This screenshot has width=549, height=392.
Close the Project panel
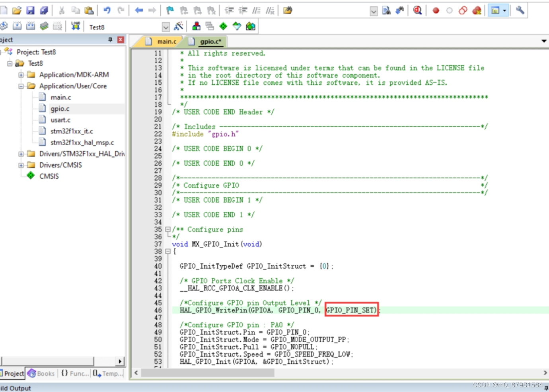point(121,39)
